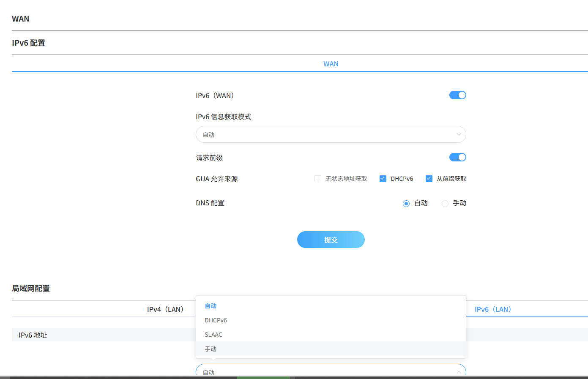The height and width of the screenshot is (379, 588).
Task: Click the IPv6 地址 row
Action: (x=33, y=335)
